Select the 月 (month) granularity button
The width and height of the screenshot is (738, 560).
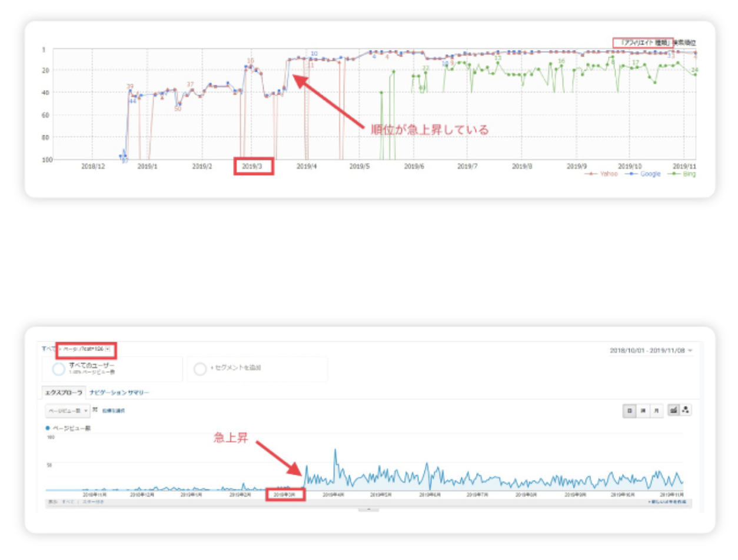click(x=656, y=410)
